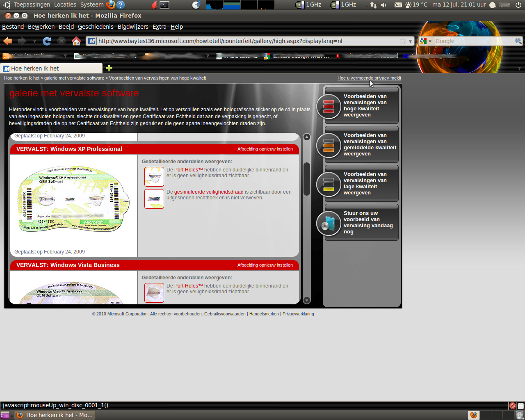Open a new tab with the plus icon
The image size is (525, 420).
click(109, 68)
